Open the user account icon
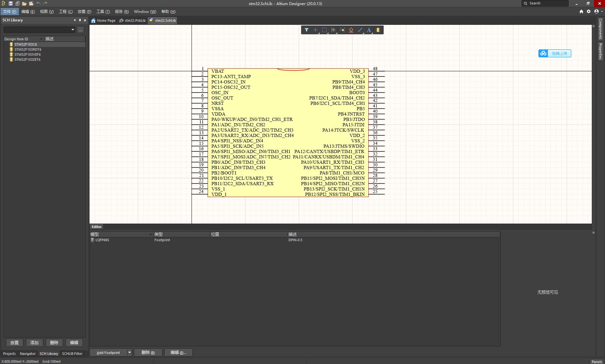605x364 pixels. [x=597, y=11]
